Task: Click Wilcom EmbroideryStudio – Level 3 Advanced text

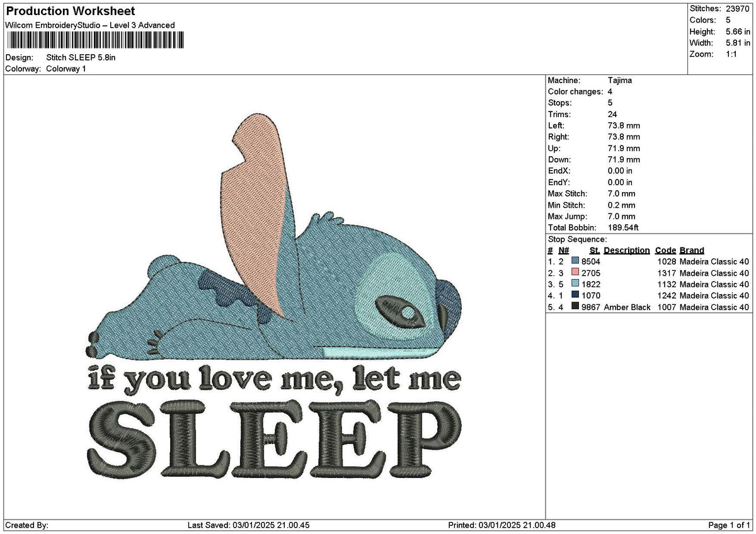Action: tap(90, 25)
